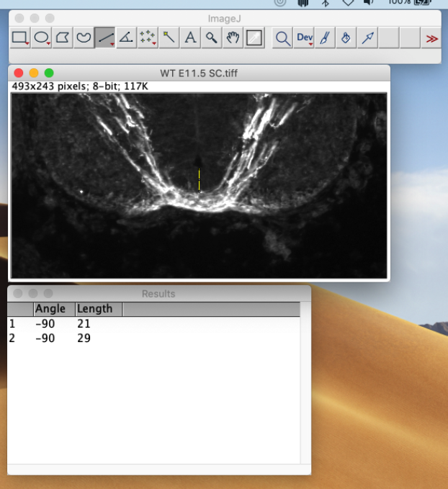
Task: Select the Flood Fill bucket tool
Action: click(x=346, y=37)
